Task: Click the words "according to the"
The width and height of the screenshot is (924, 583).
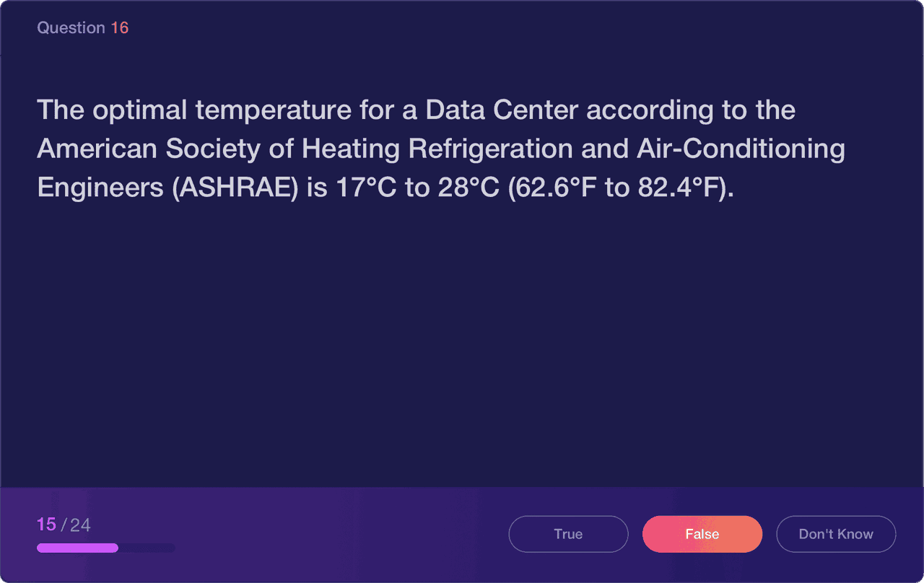Action: (691, 110)
